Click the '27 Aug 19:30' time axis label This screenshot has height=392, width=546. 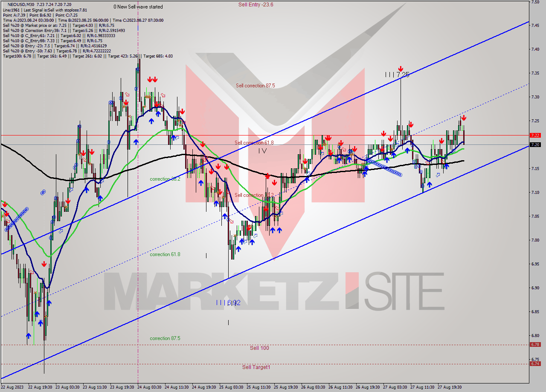click(450, 387)
